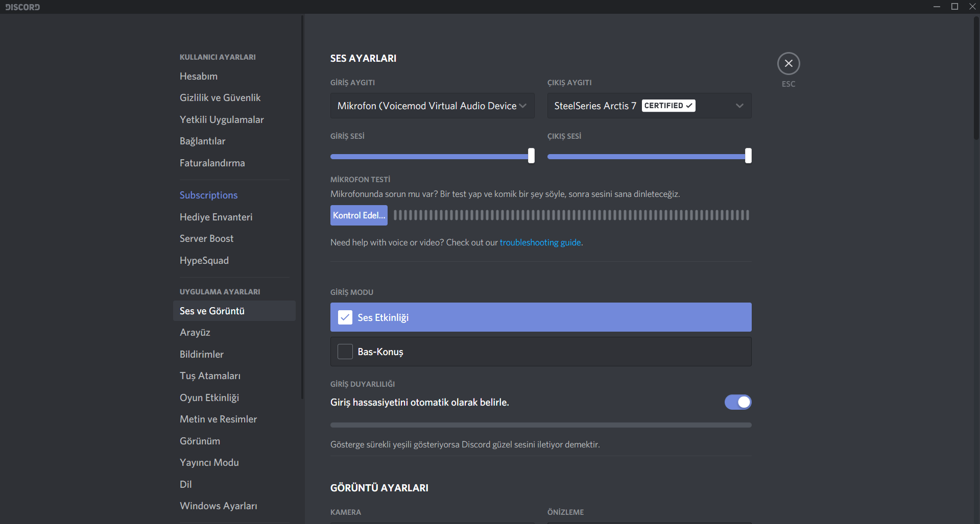Enable the Bas-Konuş input mode
The height and width of the screenshot is (524, 980).
pyautogui.click(x=345, y=352)
